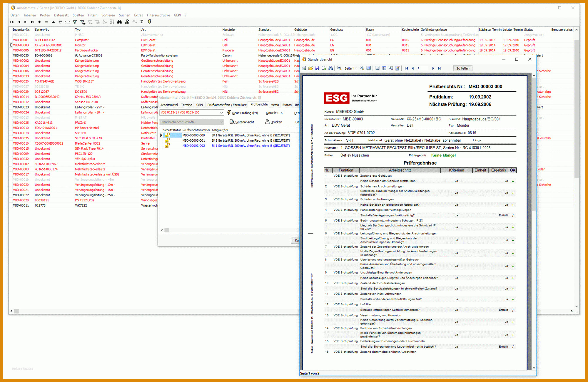Jump to last record in main toolbar
This screenshot has height=382, width=588.
click(x=32, y=22)
